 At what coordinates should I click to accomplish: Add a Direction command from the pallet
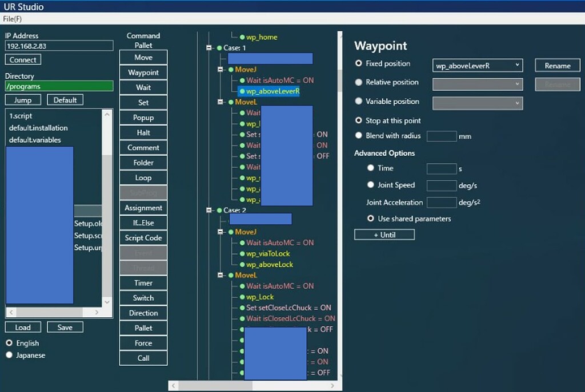tap(143, 313)
